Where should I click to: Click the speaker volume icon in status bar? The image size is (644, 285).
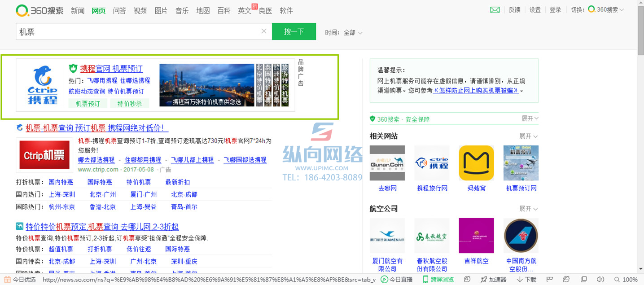[600, 280]
